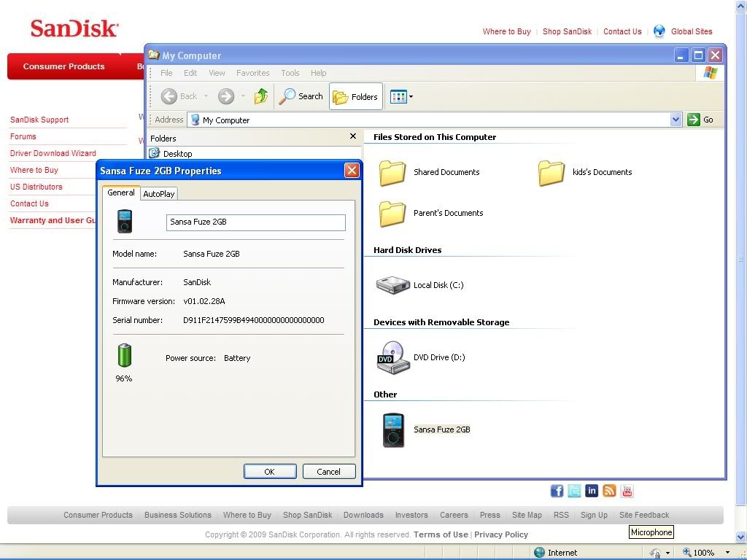
Task: Open the Downloads footer link
Action: pyautogui.click(x=363, y=515)
